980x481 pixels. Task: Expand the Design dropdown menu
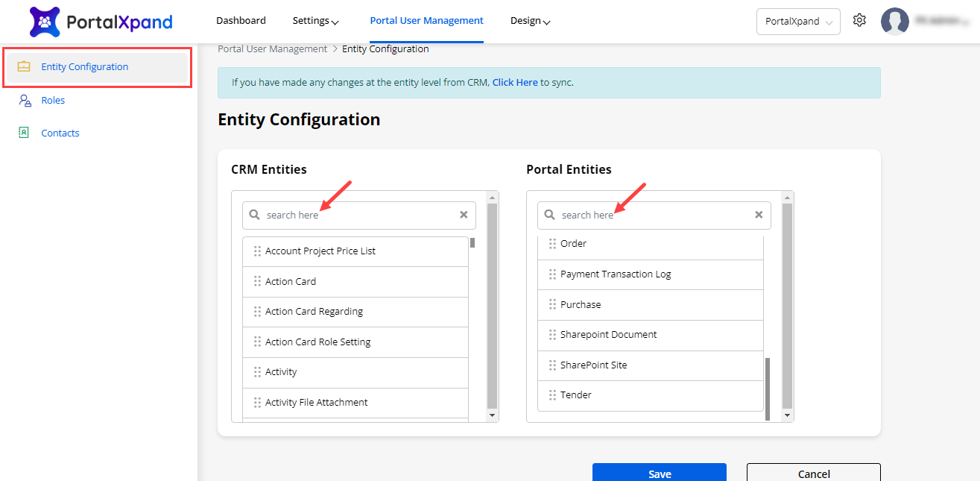tap(530, 21)
